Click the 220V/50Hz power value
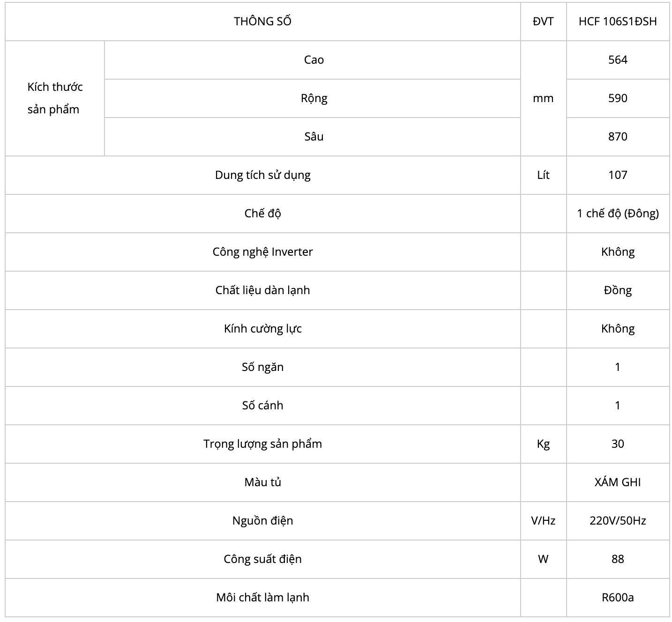This screenshot has height=622, width=672. [618, 521]
